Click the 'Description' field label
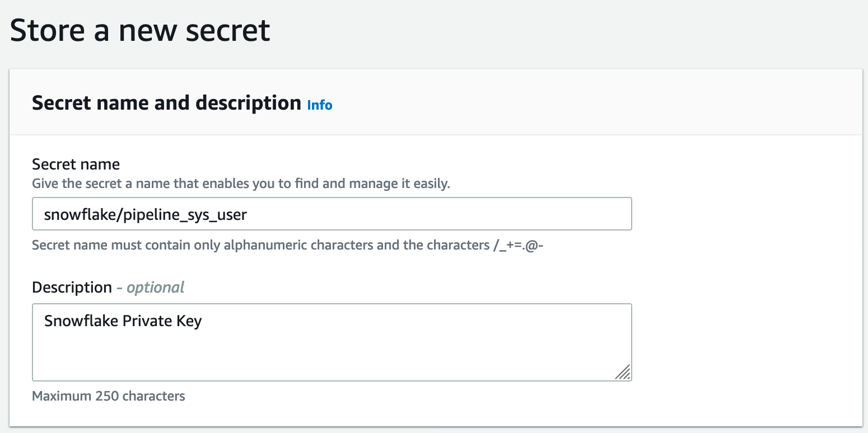 [x=72, y=288]
